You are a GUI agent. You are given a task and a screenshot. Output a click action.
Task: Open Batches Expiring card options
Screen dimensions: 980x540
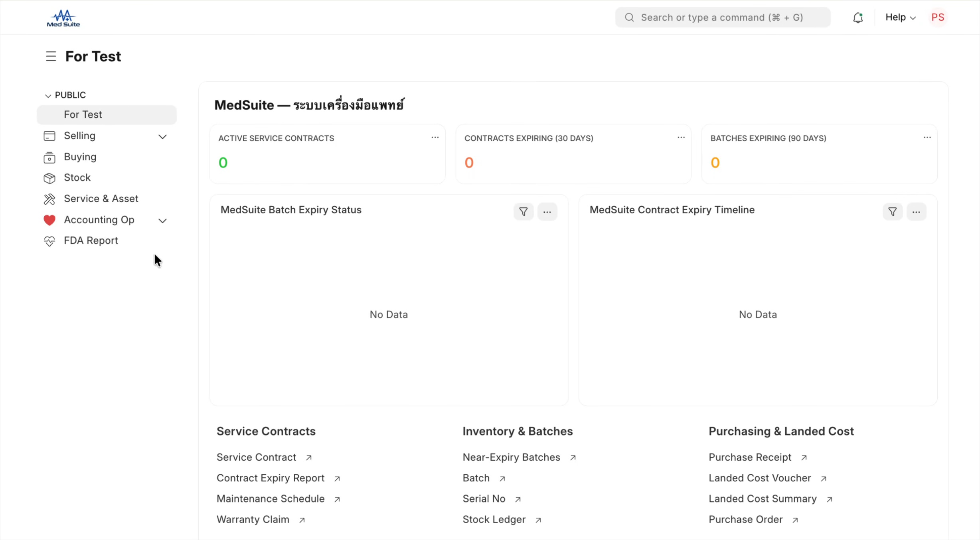927,138
